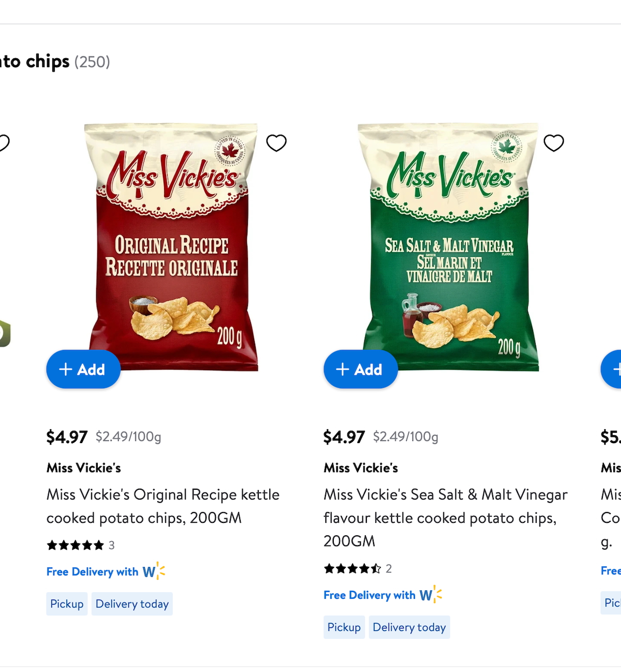The image size is (621, 672).
Task: Click the star rating on Sea Salt & Malt Vinegar
Action: click(352, 568)
